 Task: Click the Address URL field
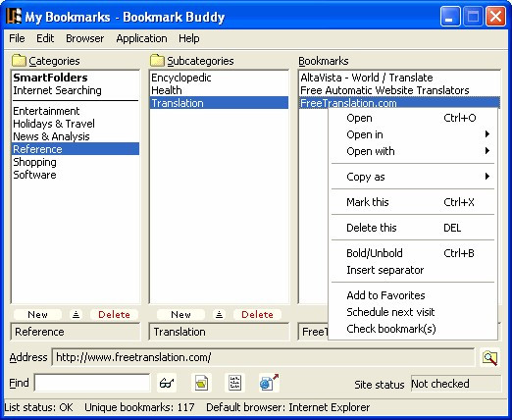[263, 357]
